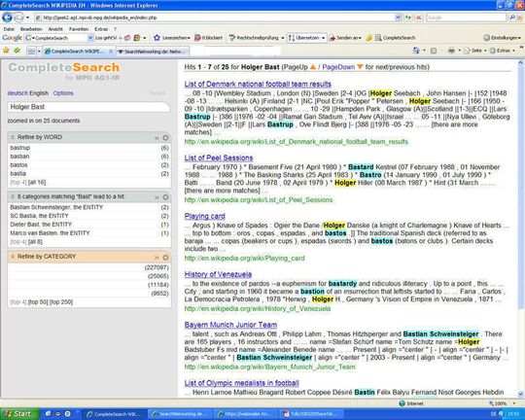Click the '0 blockiert' popup blocker button

tap(208, 38)
